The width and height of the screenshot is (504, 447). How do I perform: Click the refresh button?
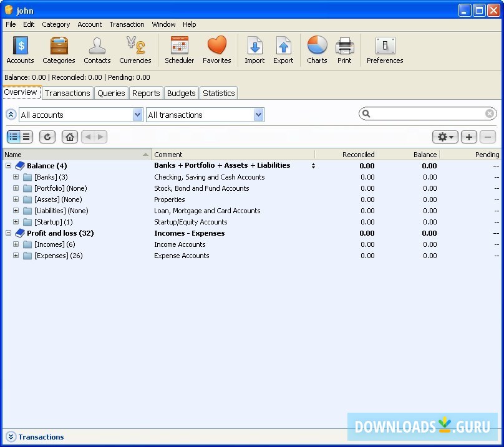[47, 137]
